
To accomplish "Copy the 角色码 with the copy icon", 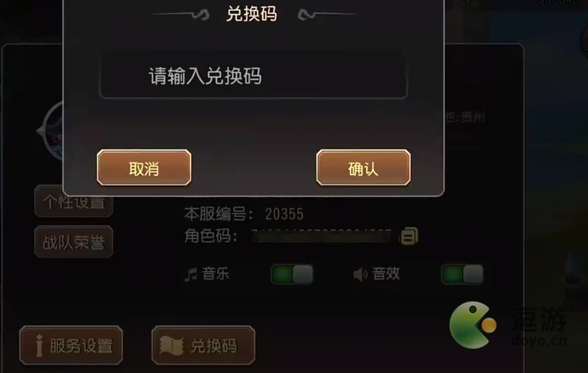I will [x=409, y=235].
